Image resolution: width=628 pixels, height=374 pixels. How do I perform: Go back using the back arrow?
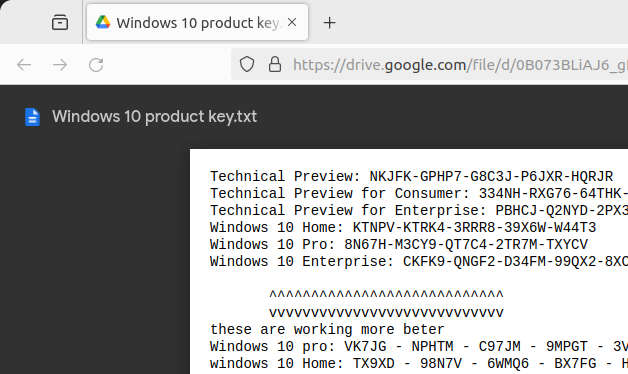point(24,64)
